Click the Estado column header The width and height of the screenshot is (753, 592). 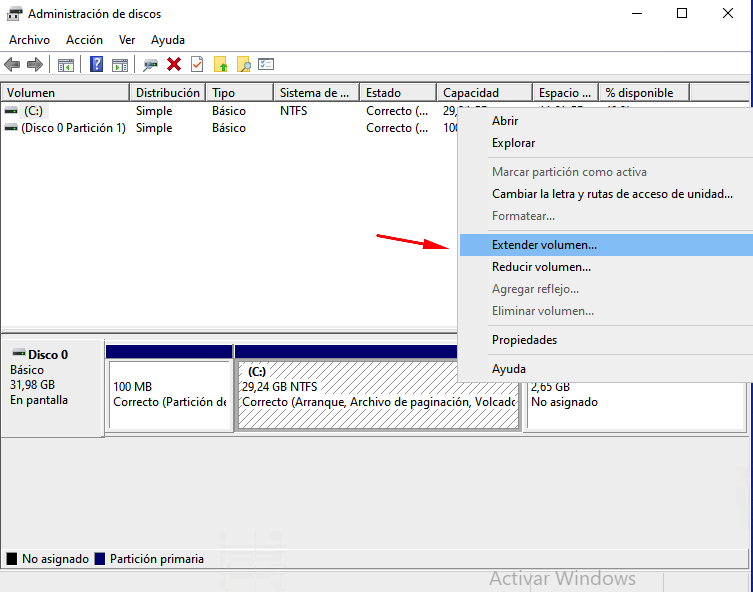click(x=398, y=93)
